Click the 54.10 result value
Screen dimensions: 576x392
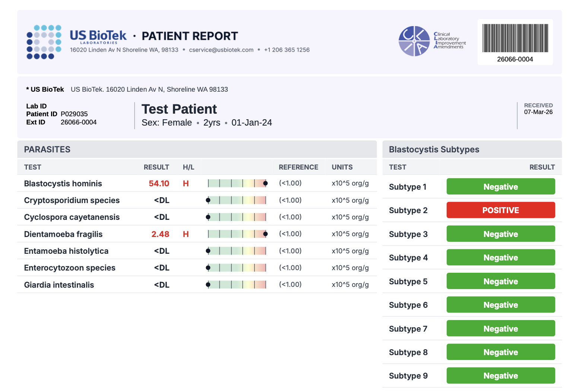159,184
